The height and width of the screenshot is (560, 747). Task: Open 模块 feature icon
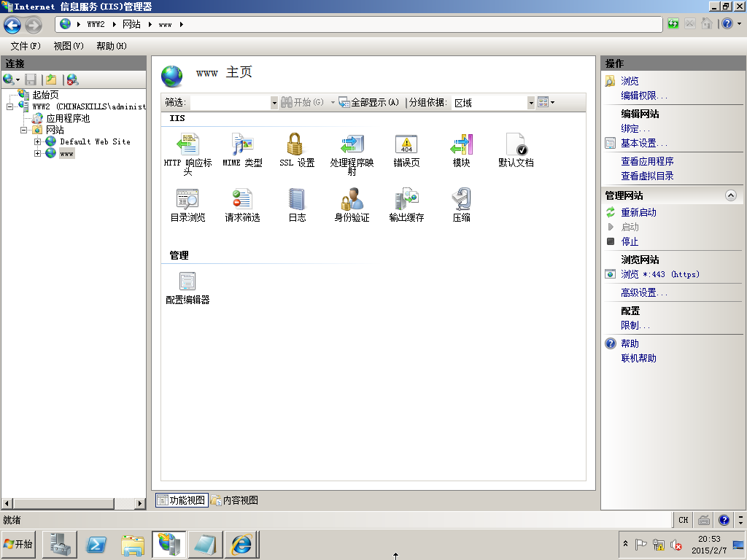pyautogui.click(x=461, y=144)
